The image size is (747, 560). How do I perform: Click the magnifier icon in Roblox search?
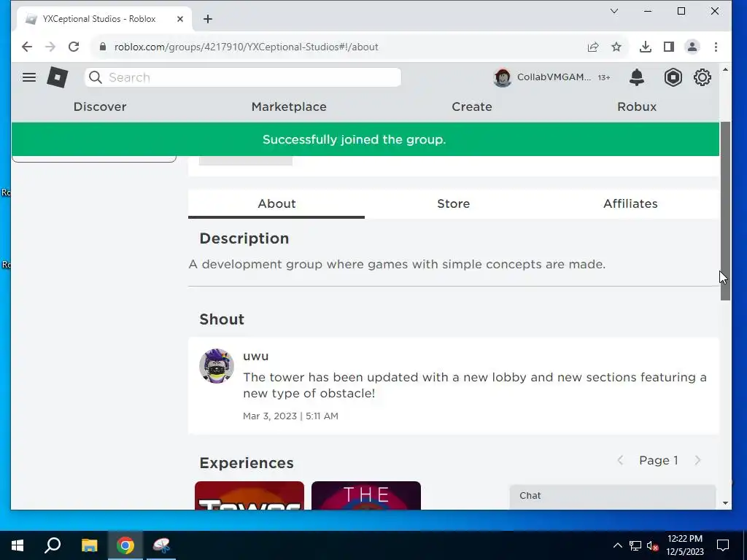[x=96, y=77]
